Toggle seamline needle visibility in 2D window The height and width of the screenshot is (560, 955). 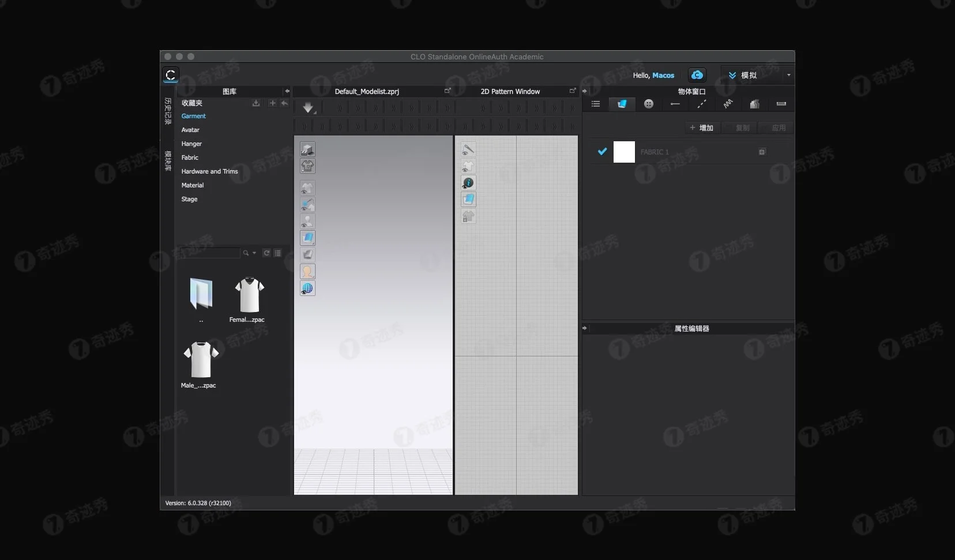[x=468, y=150]
